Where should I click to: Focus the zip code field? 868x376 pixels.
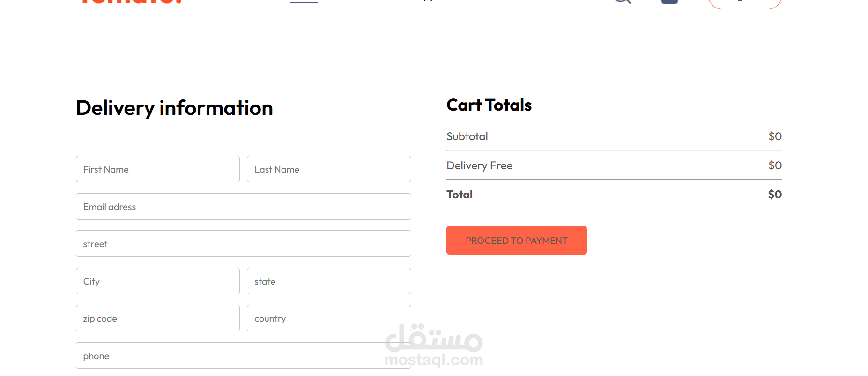coord(158,318)
